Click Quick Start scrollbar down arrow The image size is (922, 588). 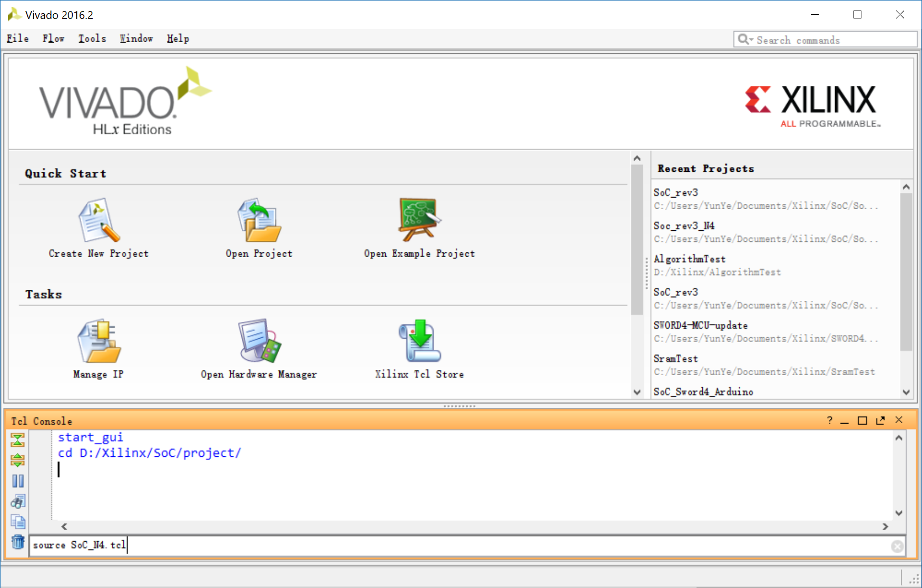tap(637, 392)
